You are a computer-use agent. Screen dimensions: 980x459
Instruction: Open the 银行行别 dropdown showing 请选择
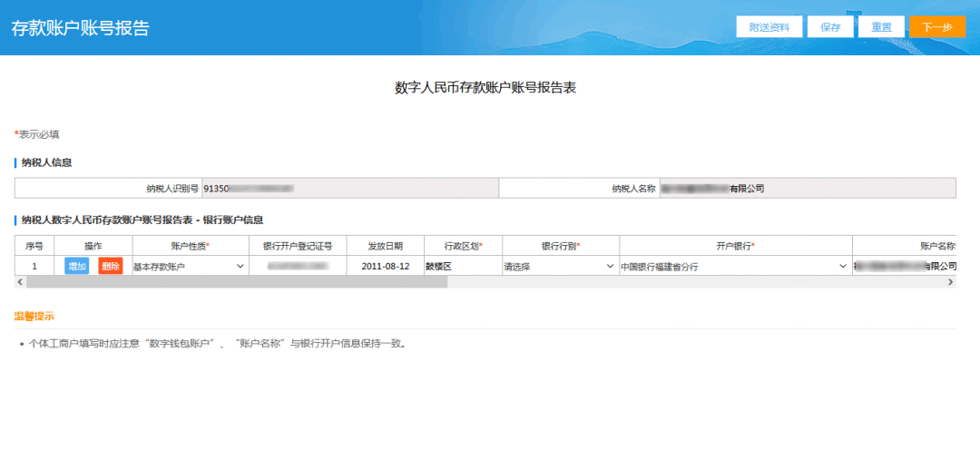point(560,267)
